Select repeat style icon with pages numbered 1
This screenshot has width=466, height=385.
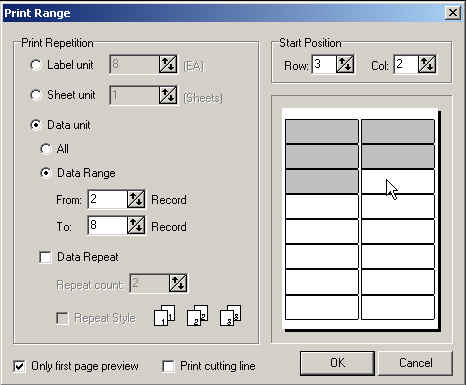165,315
